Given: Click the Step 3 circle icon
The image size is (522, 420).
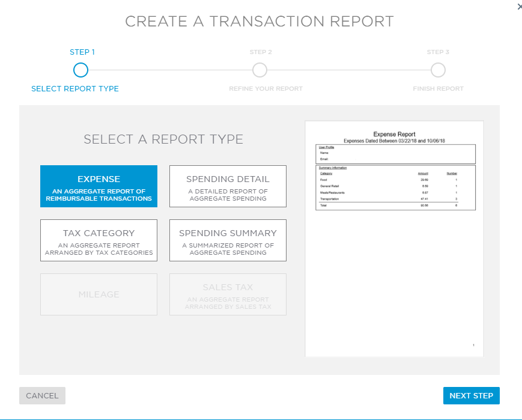Looking at the screenshot, I should click(x=438, y=70).
